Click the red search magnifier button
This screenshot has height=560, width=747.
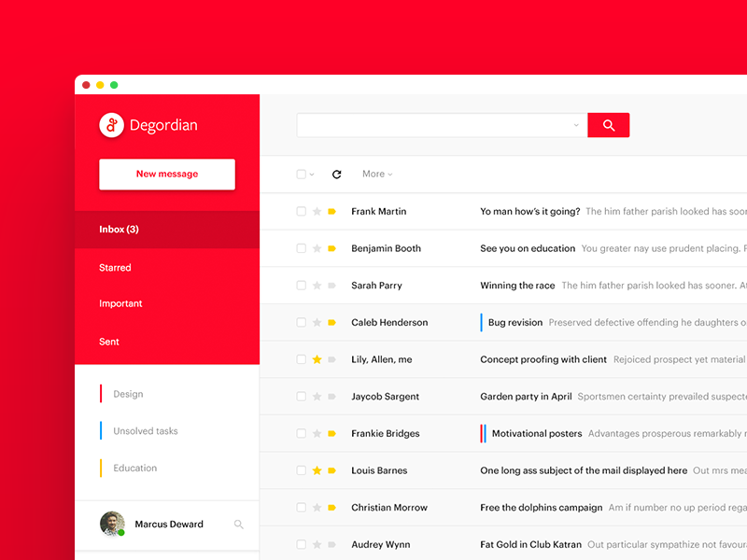click(x=608, y=125)
